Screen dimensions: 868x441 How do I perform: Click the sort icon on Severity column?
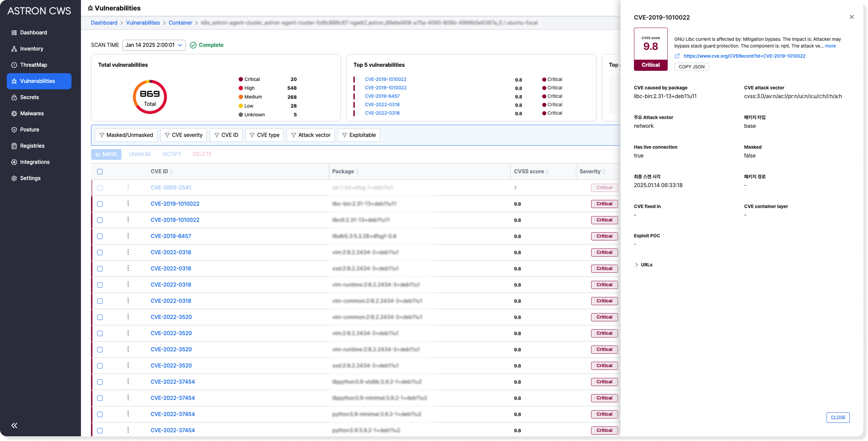[x=604, y=172]
